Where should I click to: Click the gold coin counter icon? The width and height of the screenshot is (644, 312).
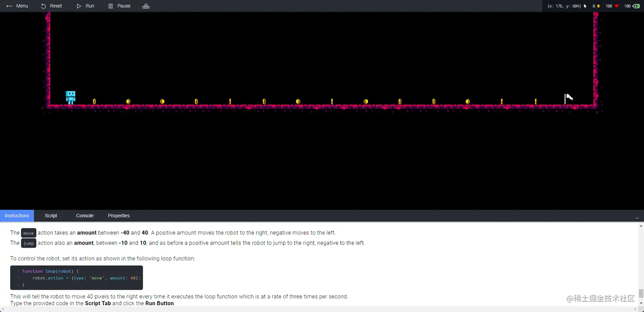point(598,6)
